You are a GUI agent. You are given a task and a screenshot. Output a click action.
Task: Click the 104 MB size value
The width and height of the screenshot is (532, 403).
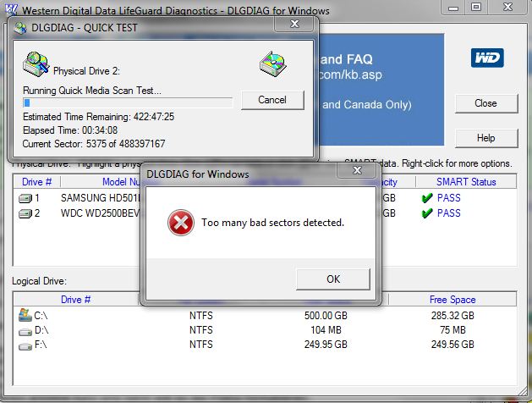[326, 330]
